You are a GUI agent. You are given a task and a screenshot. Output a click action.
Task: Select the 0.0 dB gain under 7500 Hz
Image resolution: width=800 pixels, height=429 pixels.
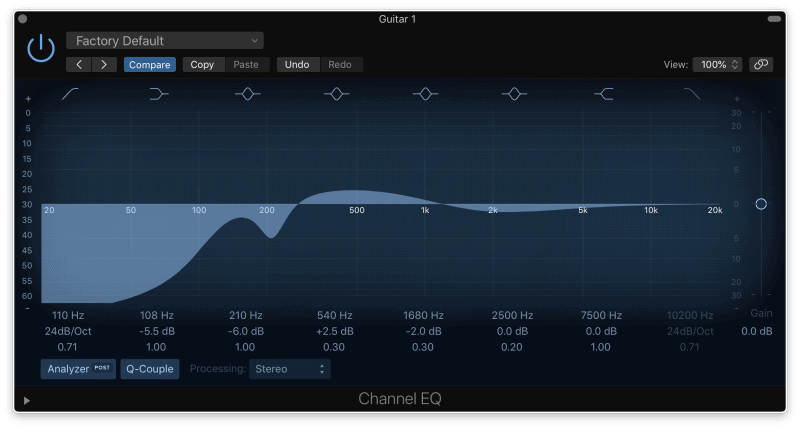[x=601, y=331]
